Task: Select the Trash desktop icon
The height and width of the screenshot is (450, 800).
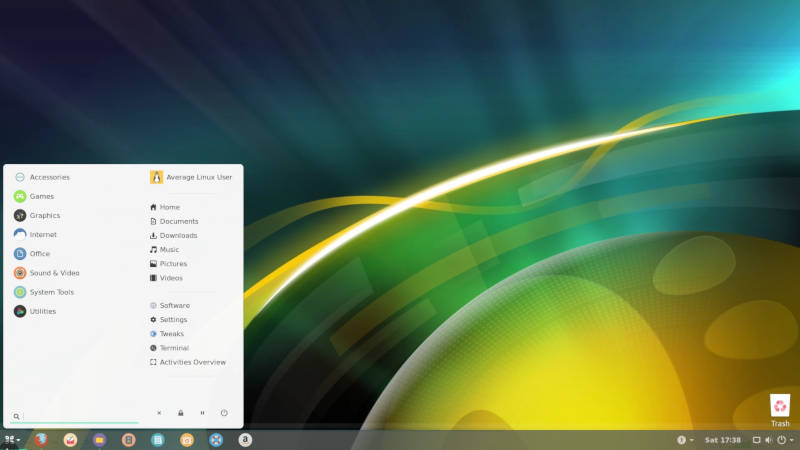Action: [780, 410]
